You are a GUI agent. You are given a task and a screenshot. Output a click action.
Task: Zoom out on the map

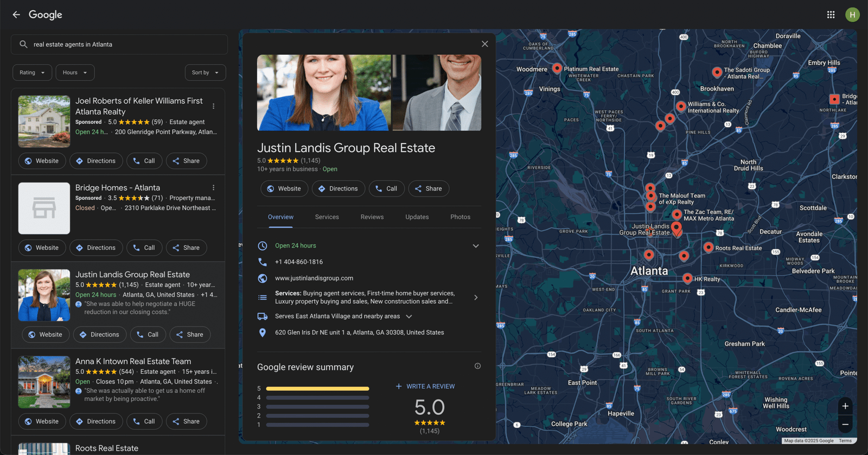click(845, 425)
